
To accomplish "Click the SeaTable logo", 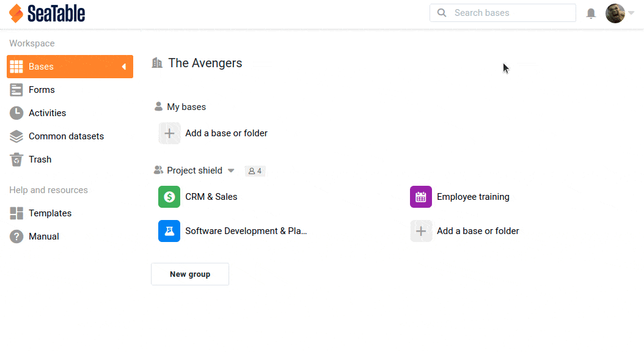I will (47, 13).
